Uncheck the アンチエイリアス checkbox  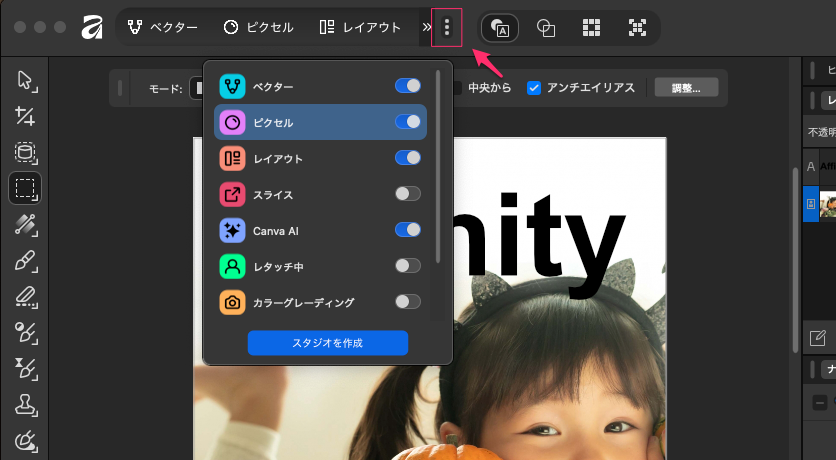[x=535, y=88]
